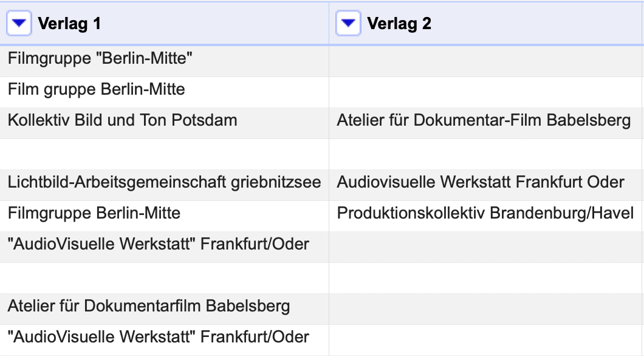644x357 pixels.
Task: Click the Audiovisuelle Werkstatt Frankfurt Oder cell
Action: click(481, 182)
